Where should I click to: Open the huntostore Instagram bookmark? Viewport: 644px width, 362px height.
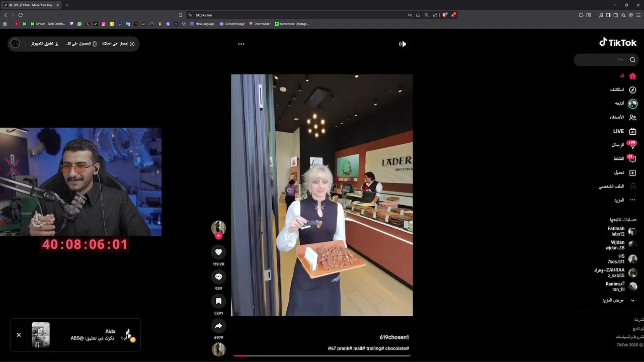coord(292,24)
